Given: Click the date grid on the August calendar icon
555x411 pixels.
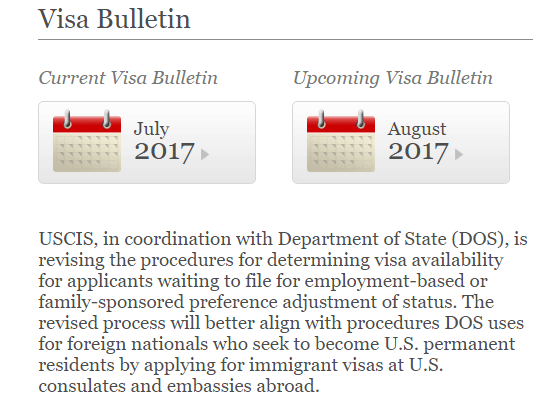Looking at the screenshot, I should tap(341, 153).
